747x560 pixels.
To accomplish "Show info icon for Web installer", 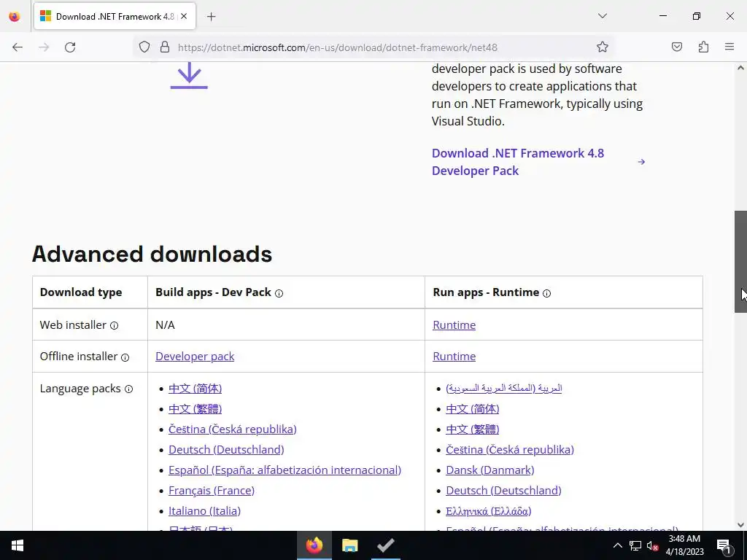I will click(x=115, y=326).
